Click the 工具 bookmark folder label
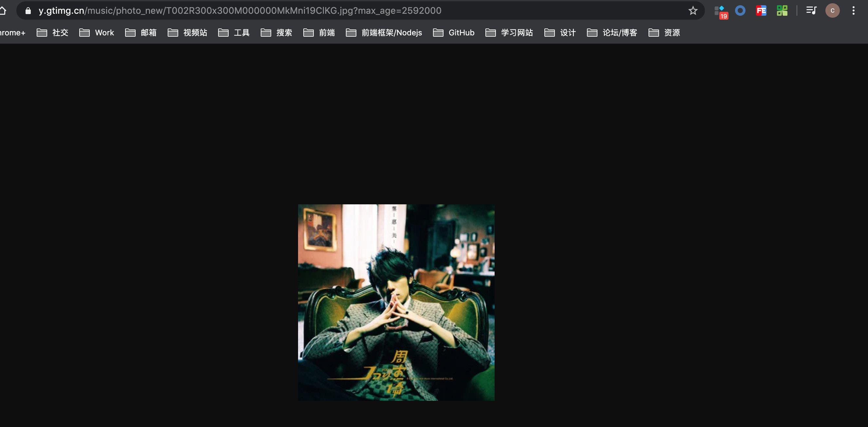 click(x=243, y=31)
